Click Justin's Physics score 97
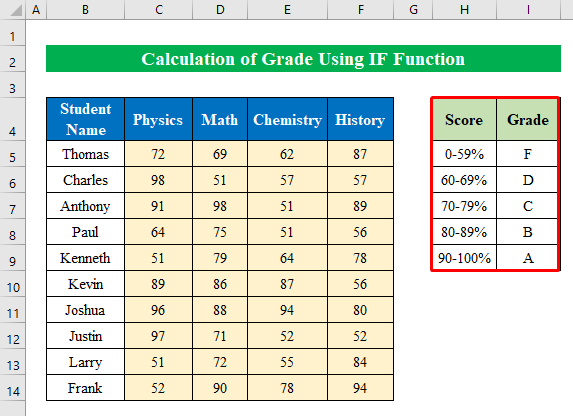Screen dimensions: 573x416 158,336
